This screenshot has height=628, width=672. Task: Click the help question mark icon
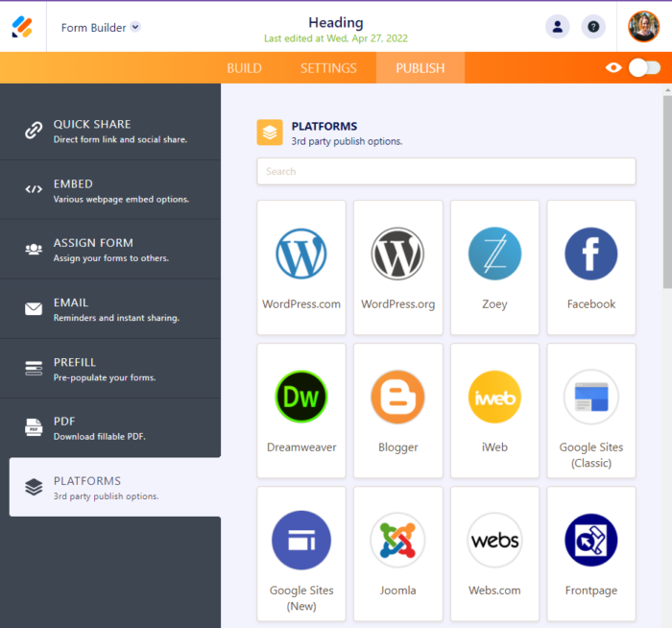[593, 27]
